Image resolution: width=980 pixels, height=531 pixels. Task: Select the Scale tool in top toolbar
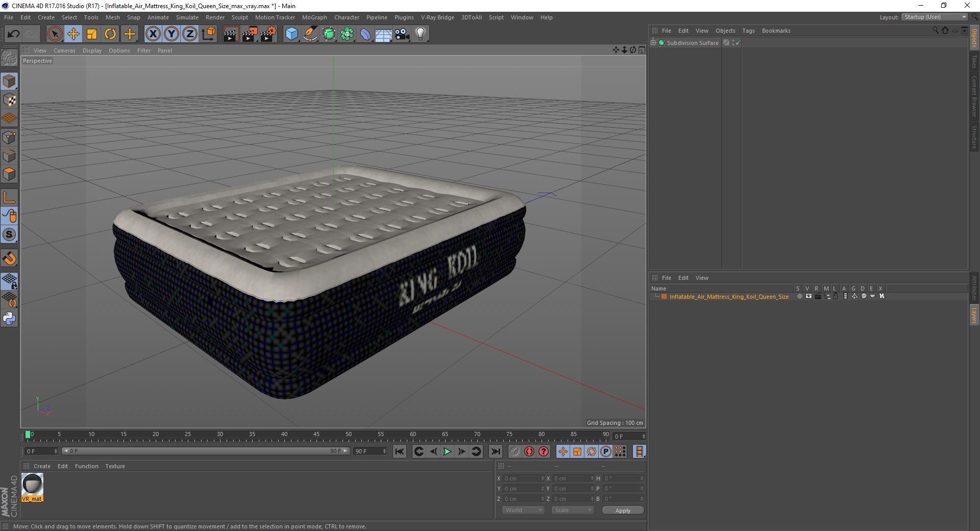92,34
